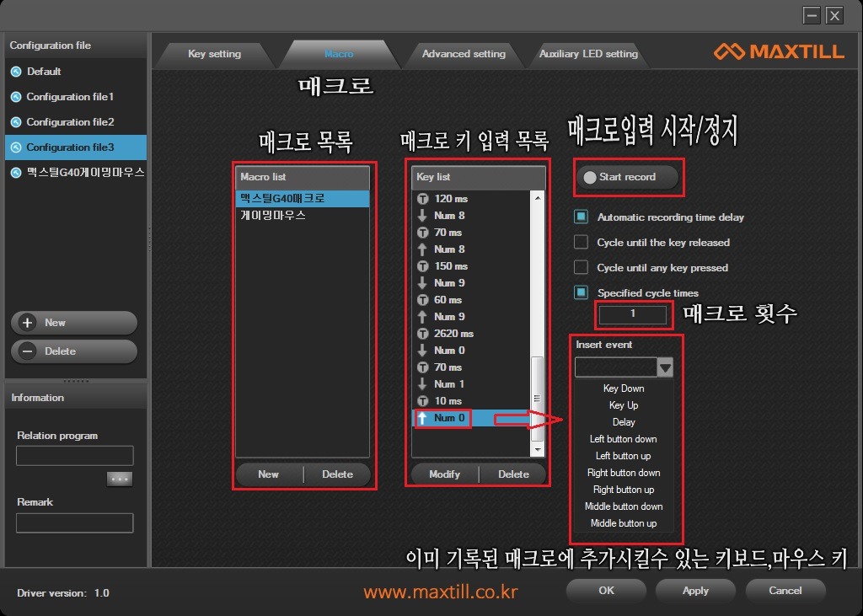Click the plus icon on New profile button
The height and width of the screenshot is (616, 863).
pos(28,323)
